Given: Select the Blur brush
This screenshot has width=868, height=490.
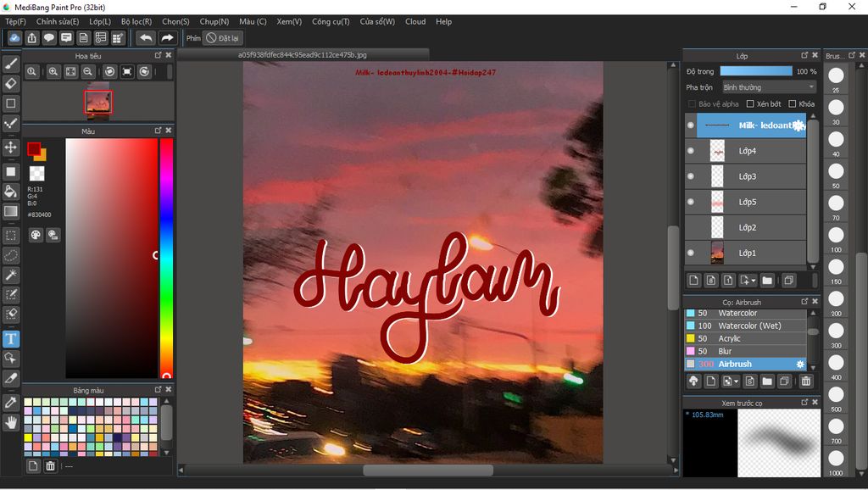Looking at the screenshot, I should tap(745, 351).
